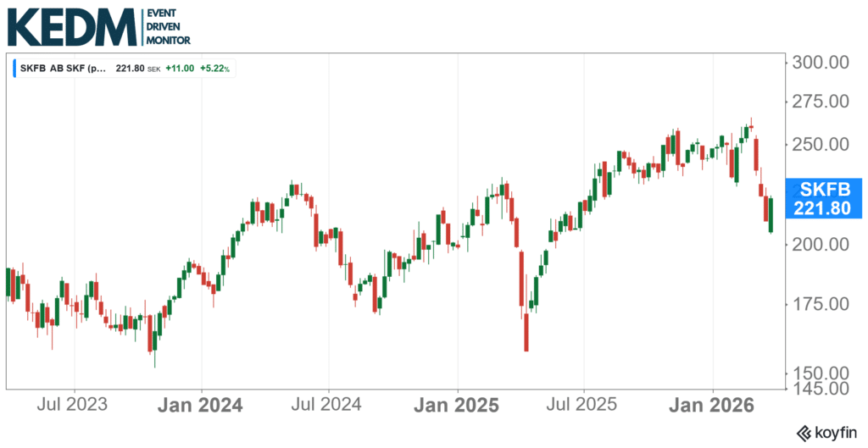Click the blue SKFB series color bar
Viewport: 868px width, 448px height.
[14, 68]
